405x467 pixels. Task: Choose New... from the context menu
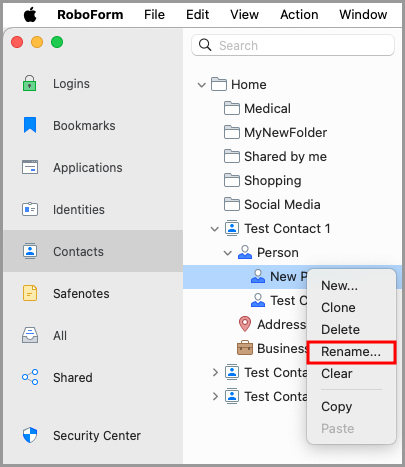(351, 285)
